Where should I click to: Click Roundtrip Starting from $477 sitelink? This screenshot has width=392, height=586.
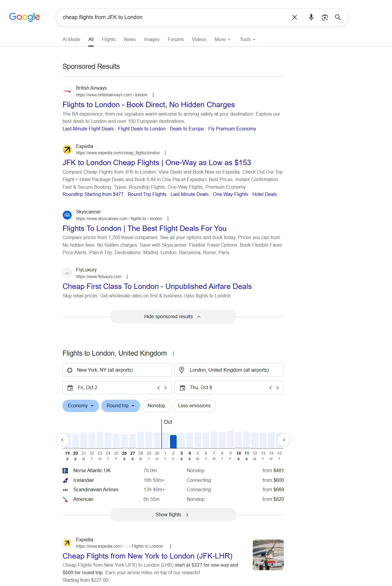point(93,194)
